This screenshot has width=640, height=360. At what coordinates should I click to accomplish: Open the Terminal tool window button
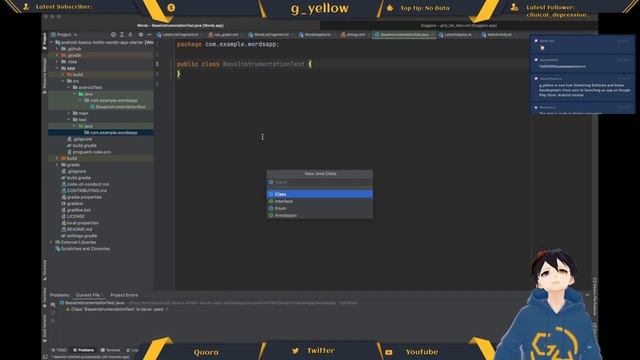coord(110,350)
